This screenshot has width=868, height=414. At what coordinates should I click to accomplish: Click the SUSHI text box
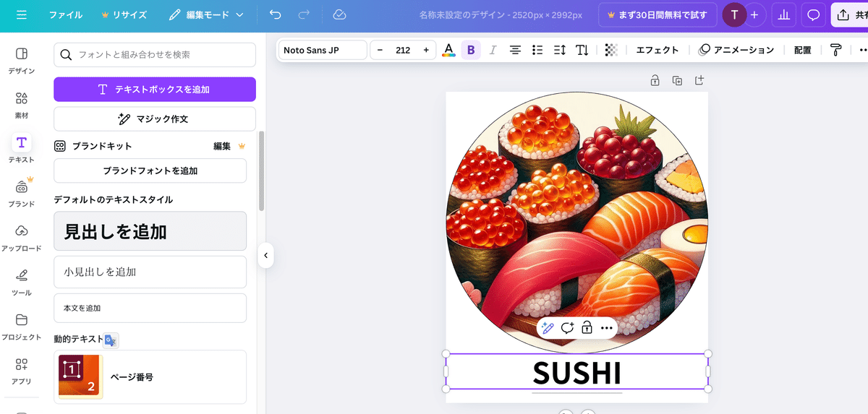click(576, 372)
